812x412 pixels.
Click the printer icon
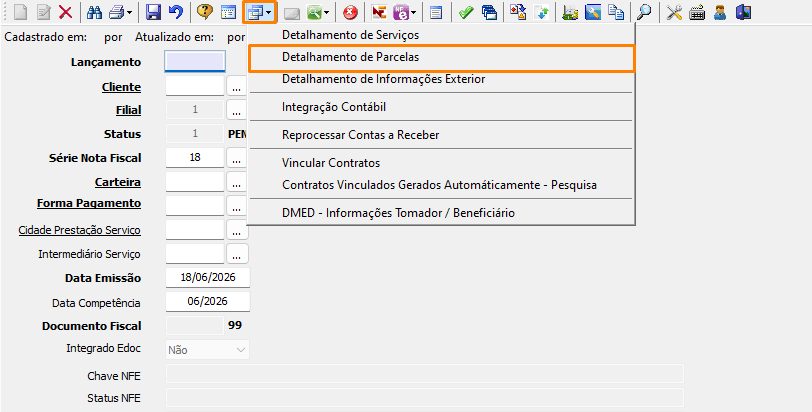tap(117, 12)
